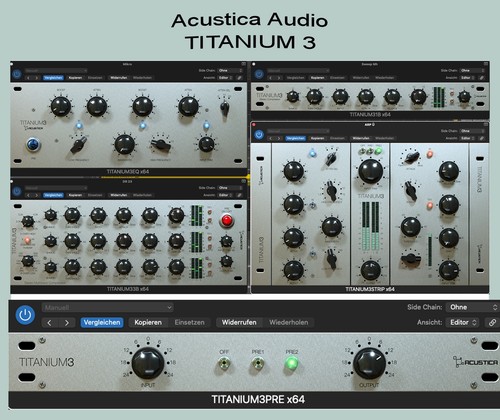Click Acustica logo on TITANIUM3PRE panel

click(x=476, y=362)
